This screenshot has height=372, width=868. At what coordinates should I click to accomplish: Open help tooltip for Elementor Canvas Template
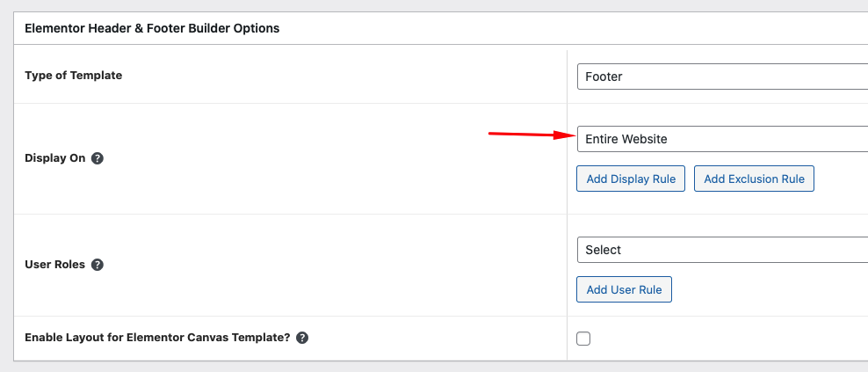302,338
